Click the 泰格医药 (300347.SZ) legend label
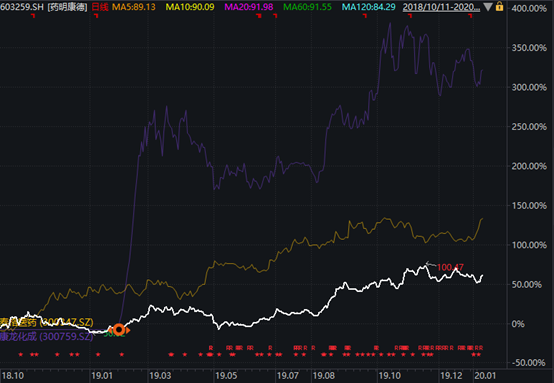The height and width of the screenshot is (383, 554). (x=46, y=322)
